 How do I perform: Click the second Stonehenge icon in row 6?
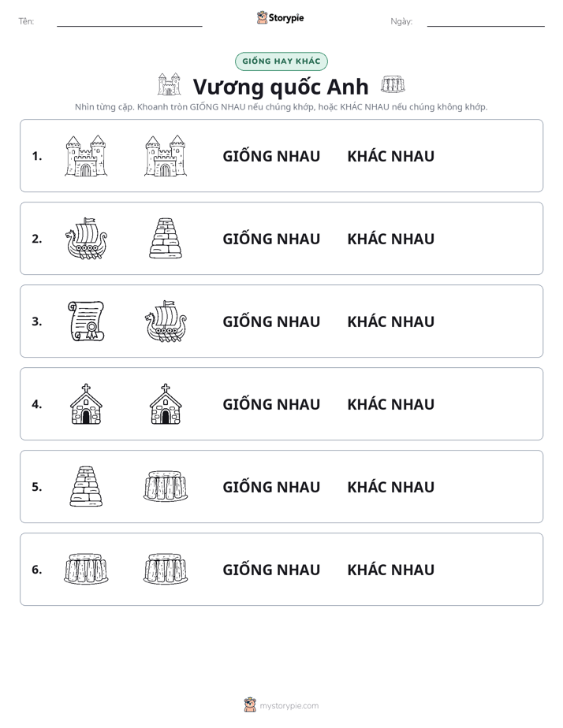(x=166, y=569)
